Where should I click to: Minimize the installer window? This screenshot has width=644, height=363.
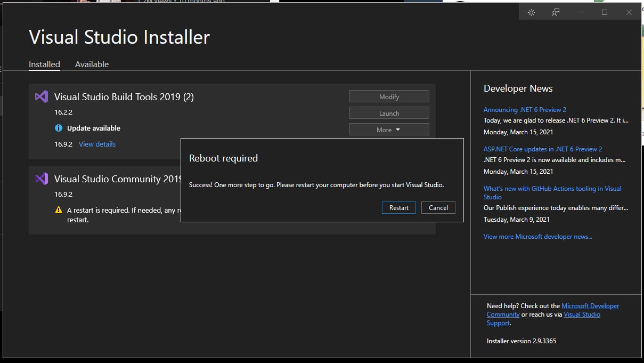point(580,12)
